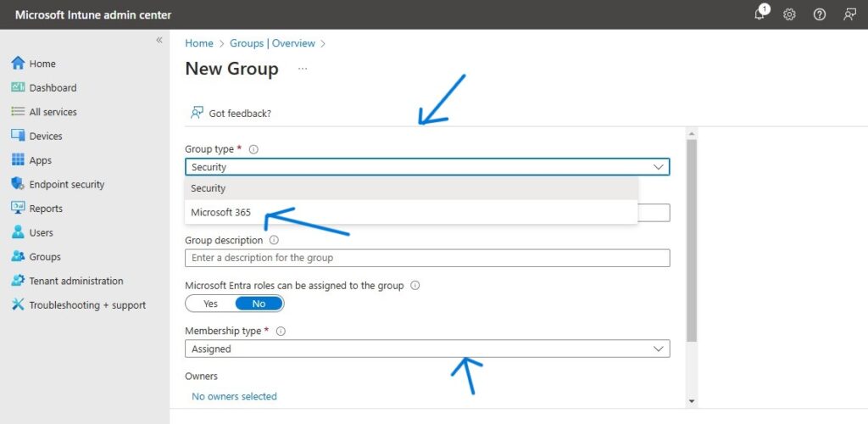Click the Membership type info icon

click(281, 332)
